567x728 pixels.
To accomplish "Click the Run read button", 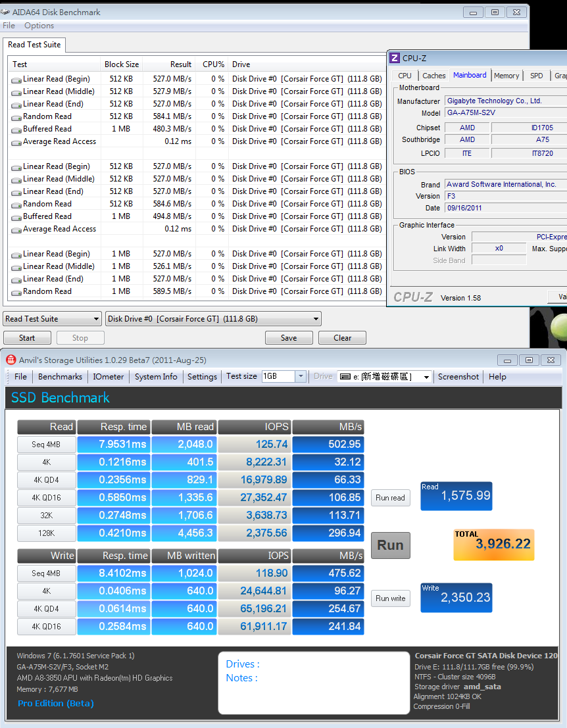I will (391, 498).
